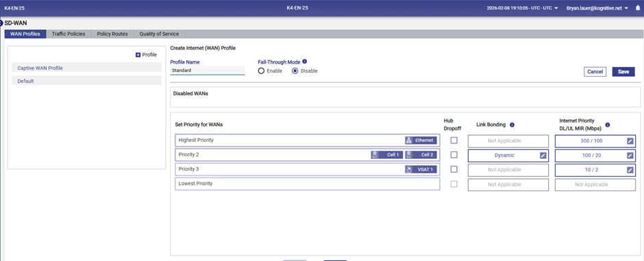Switch to the Quality of Service tab
Screen dimensions: 644x261
159,34
